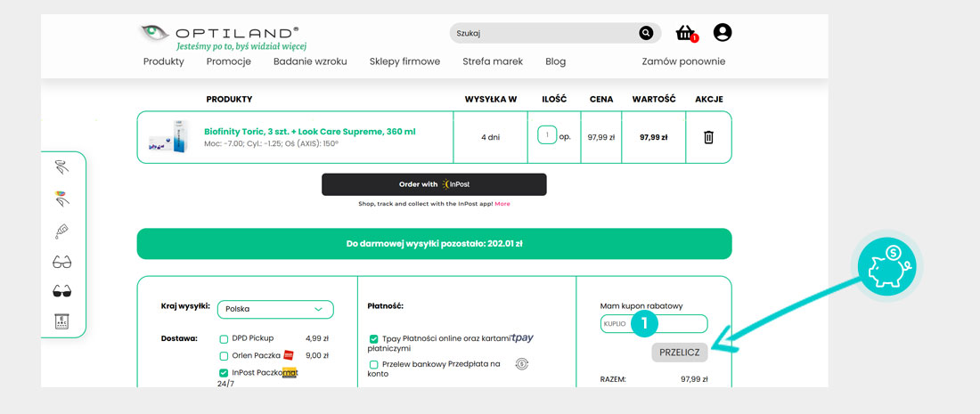Open the user account icon

click(723, 33)
